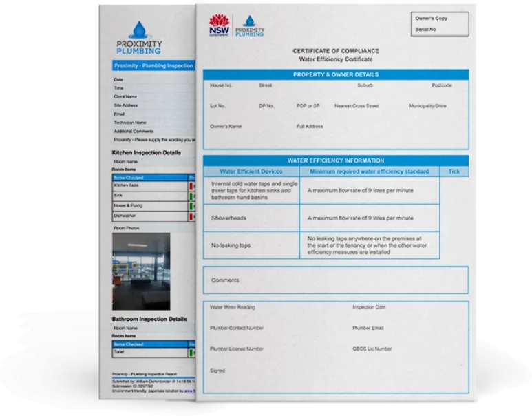Click the blue 'Proximity - Plumbing Inspection' header bar
Image resolution: width=532 pixels, height=416 pixels.
154,66
